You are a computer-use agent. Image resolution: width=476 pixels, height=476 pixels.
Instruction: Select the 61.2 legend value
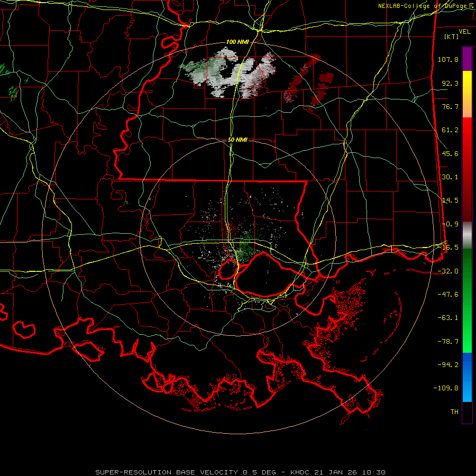click(450, 130)
